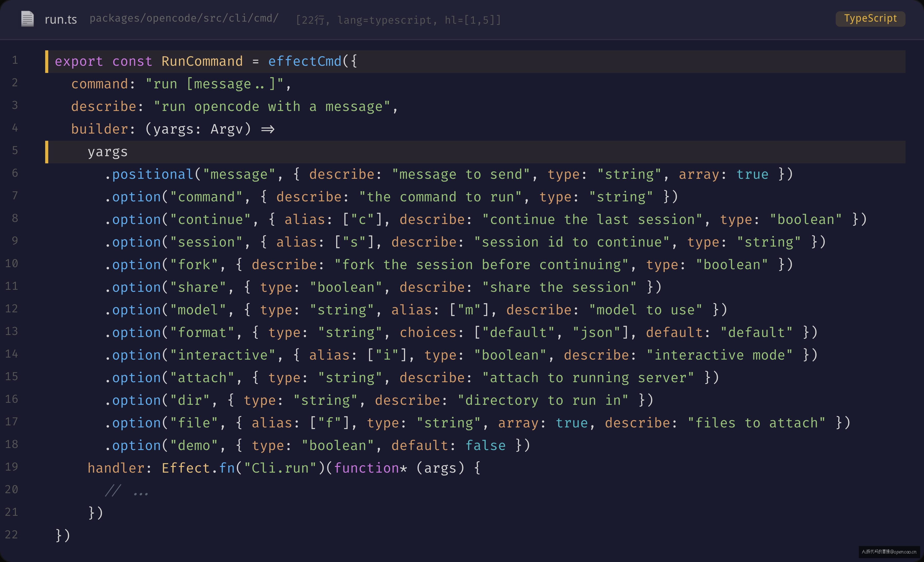Click the TypeScript language badge

[870, 18]
